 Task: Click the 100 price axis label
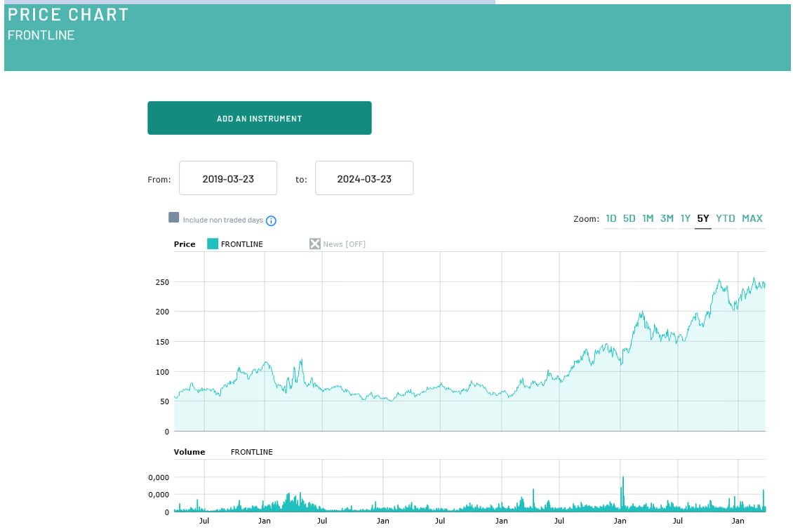click(162, 372)
